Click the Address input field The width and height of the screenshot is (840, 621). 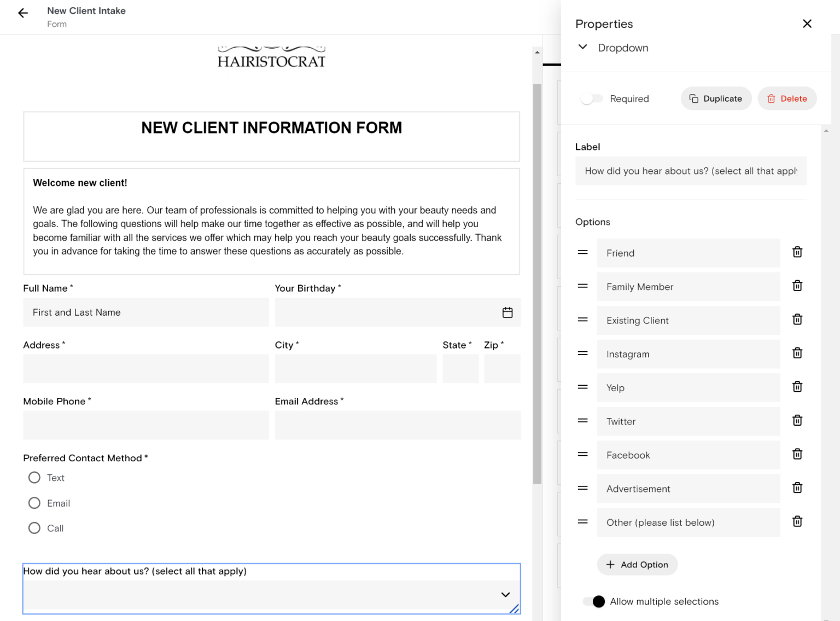146,369
